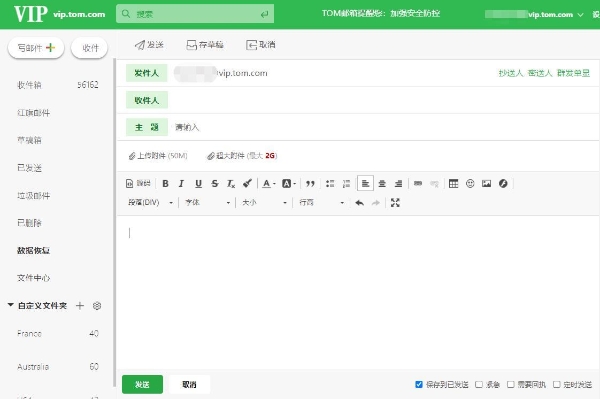Collapse the custom folders section
This screenshot has height=399, width=600.
10,305
